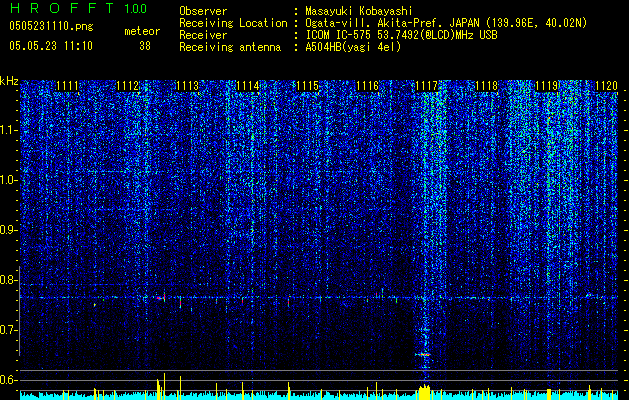
Task: Click the meteor count value 38
Action: (145, 46)
